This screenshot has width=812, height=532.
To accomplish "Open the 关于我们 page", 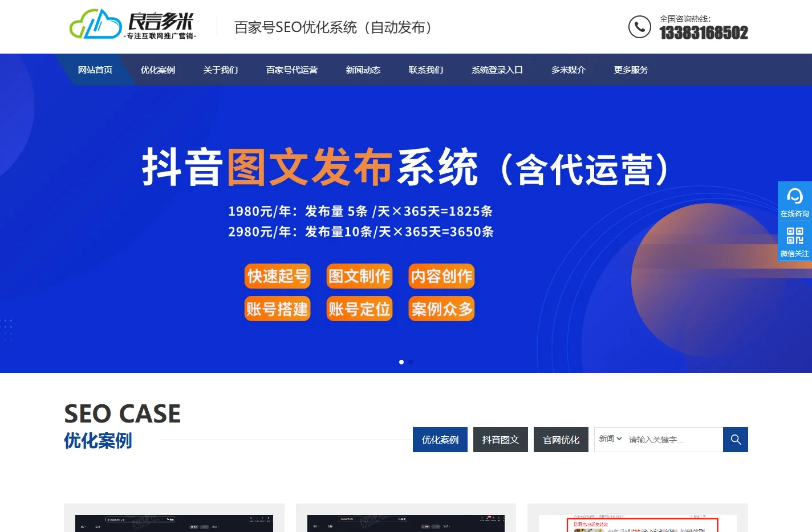I will pyautogui.click(x=221, y=70).
